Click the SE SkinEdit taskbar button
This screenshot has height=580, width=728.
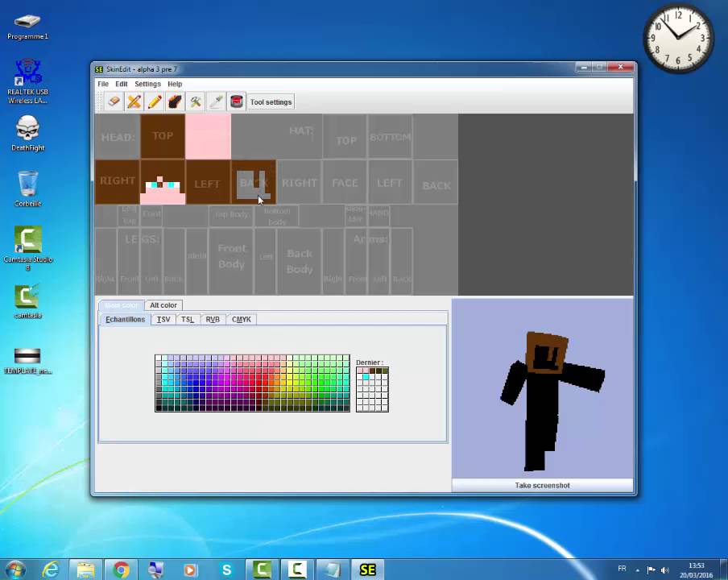click(368, 570)
